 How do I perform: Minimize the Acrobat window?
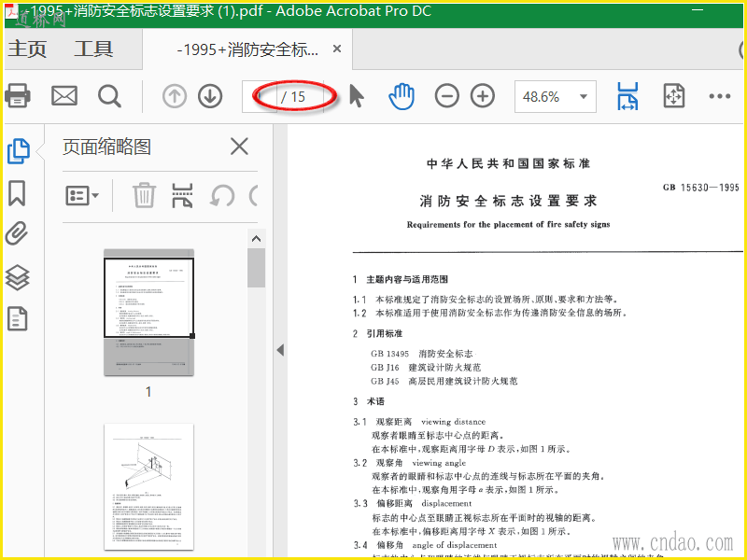click(698, 9)
